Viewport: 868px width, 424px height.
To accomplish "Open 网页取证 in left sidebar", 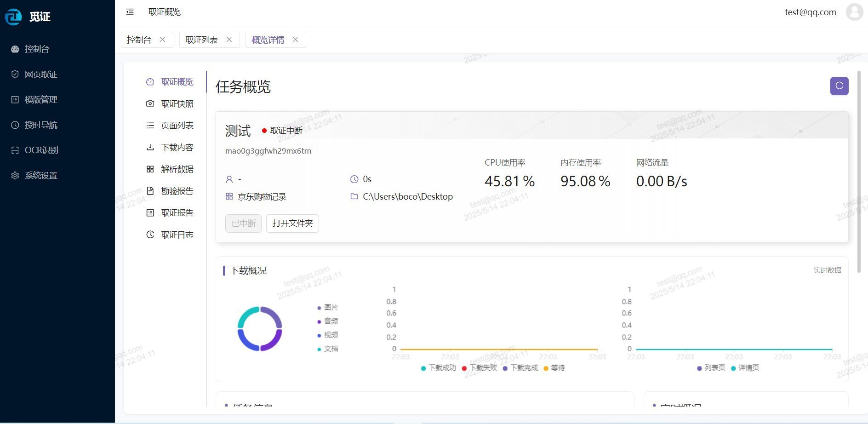I will point(41,74).
